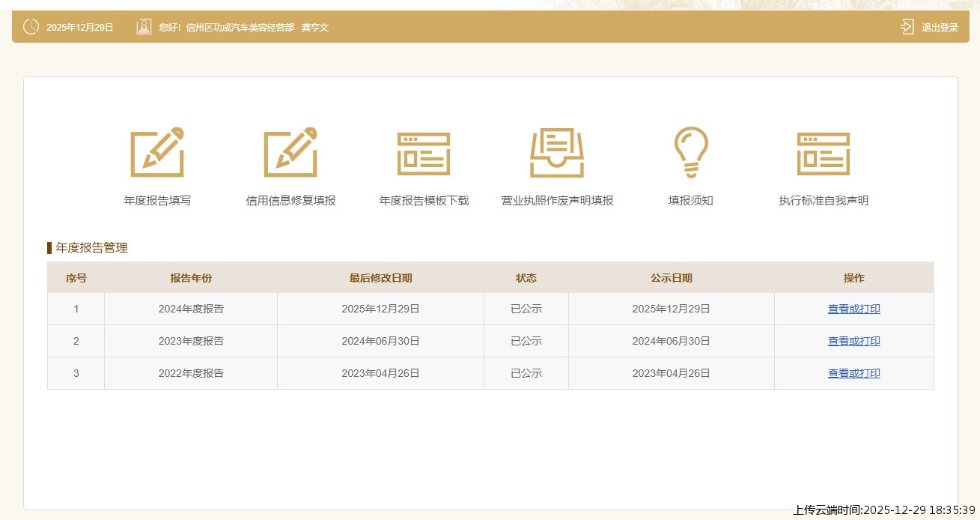Click the 退出登录 text
The image size is (980, 520).
(x=940, y=28)
